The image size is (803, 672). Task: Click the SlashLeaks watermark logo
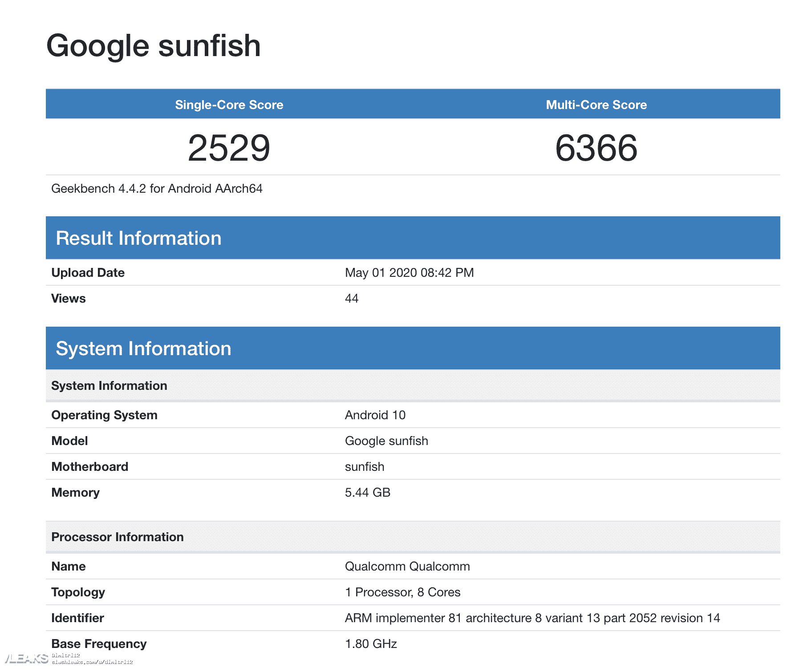point(26,659)
